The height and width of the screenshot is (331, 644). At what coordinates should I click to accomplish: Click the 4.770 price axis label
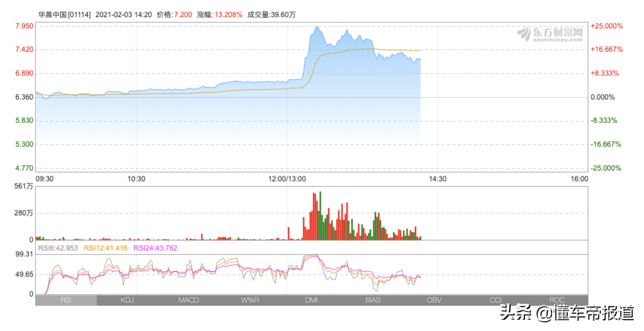[x=25, y=168]
